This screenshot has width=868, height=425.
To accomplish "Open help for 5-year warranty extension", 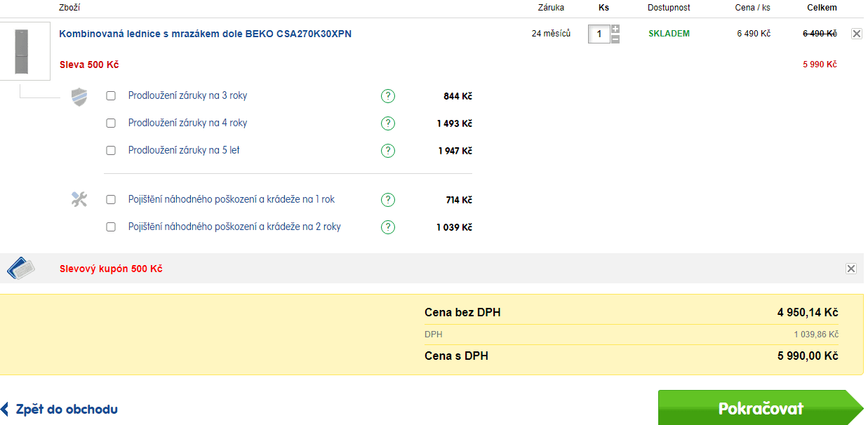I will click(x=388, y=151).
